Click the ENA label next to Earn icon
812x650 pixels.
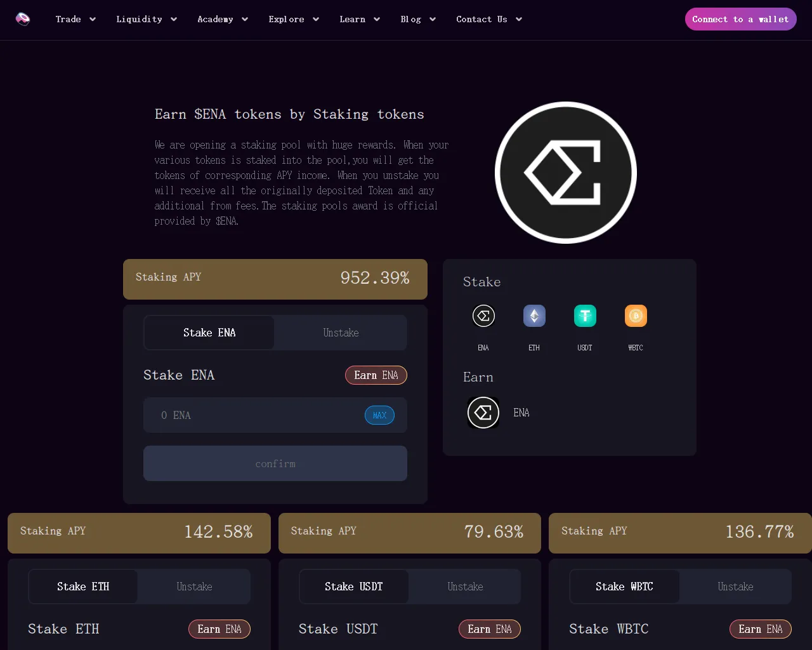521,413
